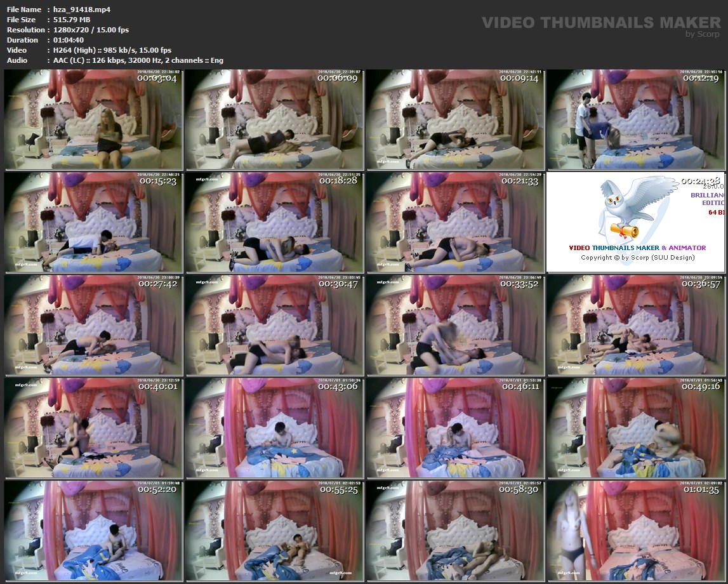The width and height of the screenshot is (728, 584).
Task: Pick the thumbnail stamped 00:30:47
Action: [x=275, y=326]
